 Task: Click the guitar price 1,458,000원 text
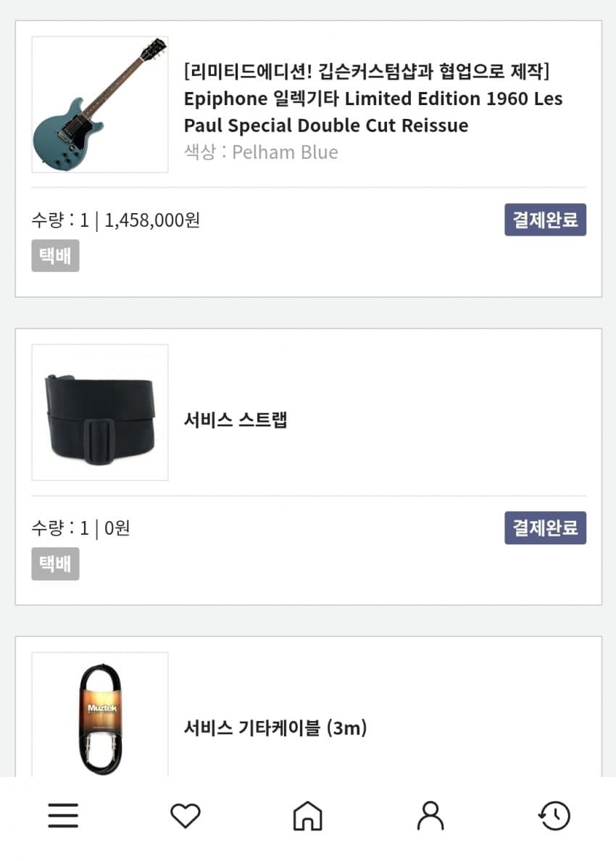152,220
